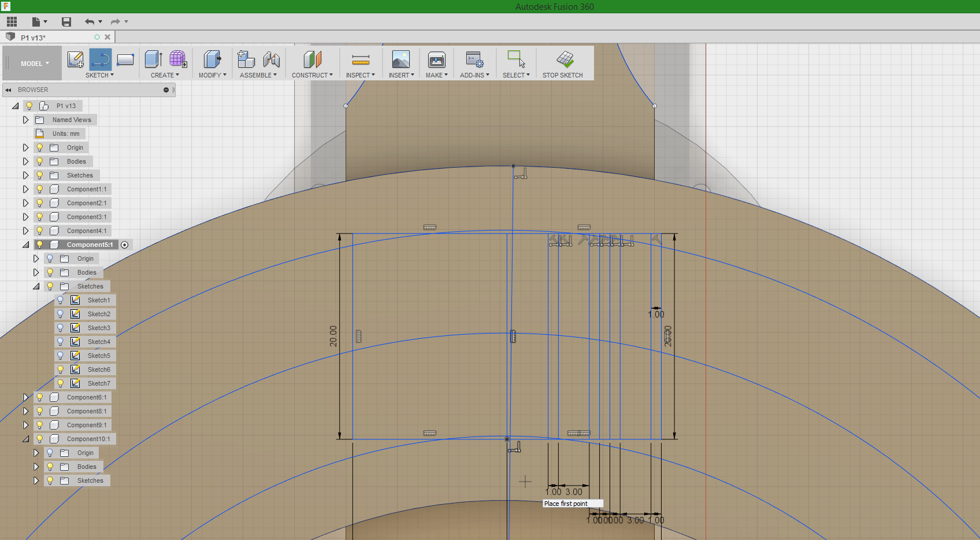Toggle visibility of Sketch2 lightbulb

click(60, 314)
